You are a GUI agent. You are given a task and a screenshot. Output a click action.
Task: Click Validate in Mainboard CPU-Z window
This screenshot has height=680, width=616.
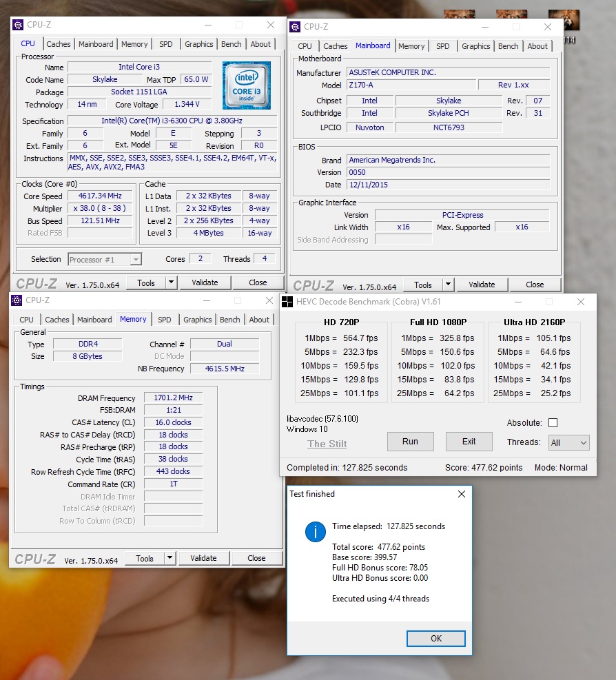point(482,285)
